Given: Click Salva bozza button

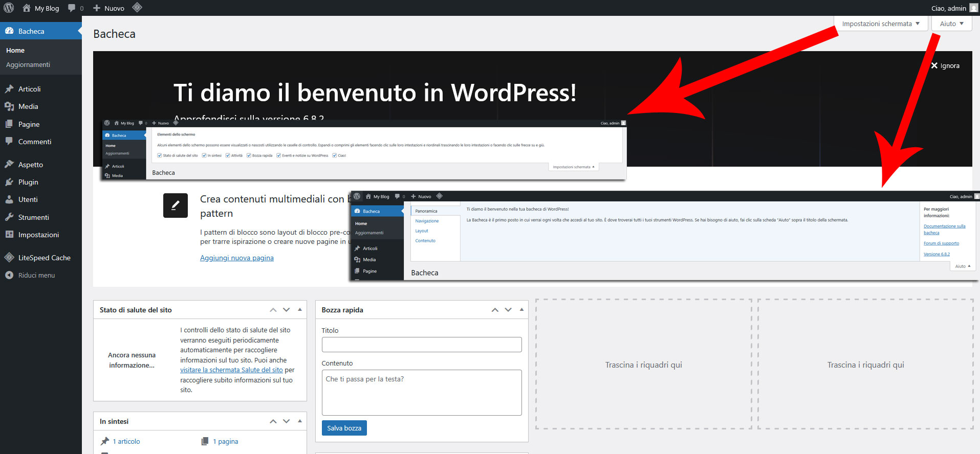Looking at the screenshot, I should click(x=344, y=428).
